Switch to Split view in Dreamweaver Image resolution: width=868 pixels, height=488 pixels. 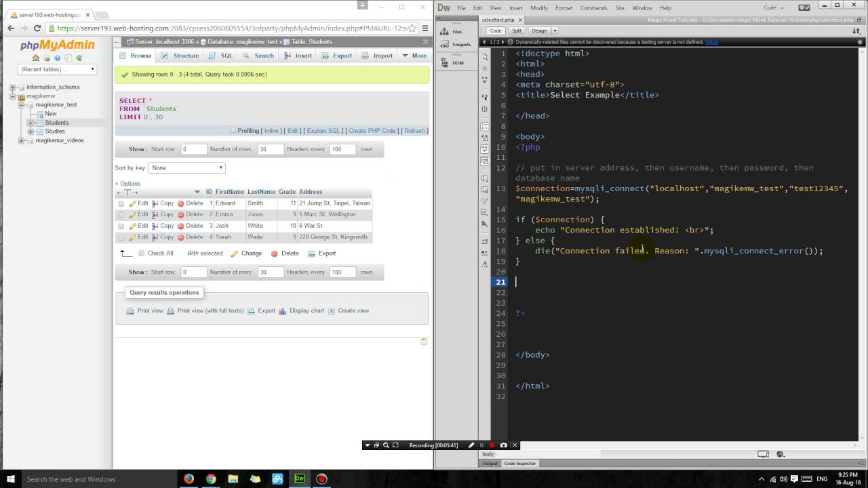[x=517, y=30]
